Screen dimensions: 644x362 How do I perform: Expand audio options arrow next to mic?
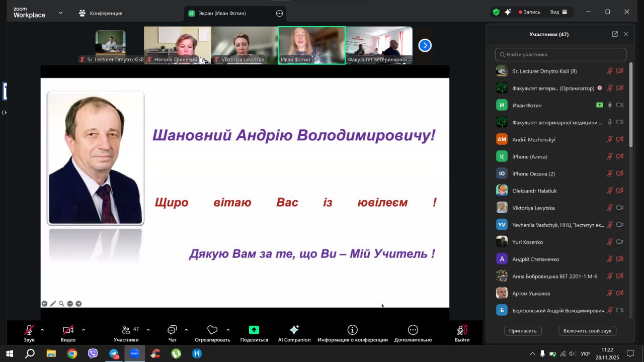[42, 330]
